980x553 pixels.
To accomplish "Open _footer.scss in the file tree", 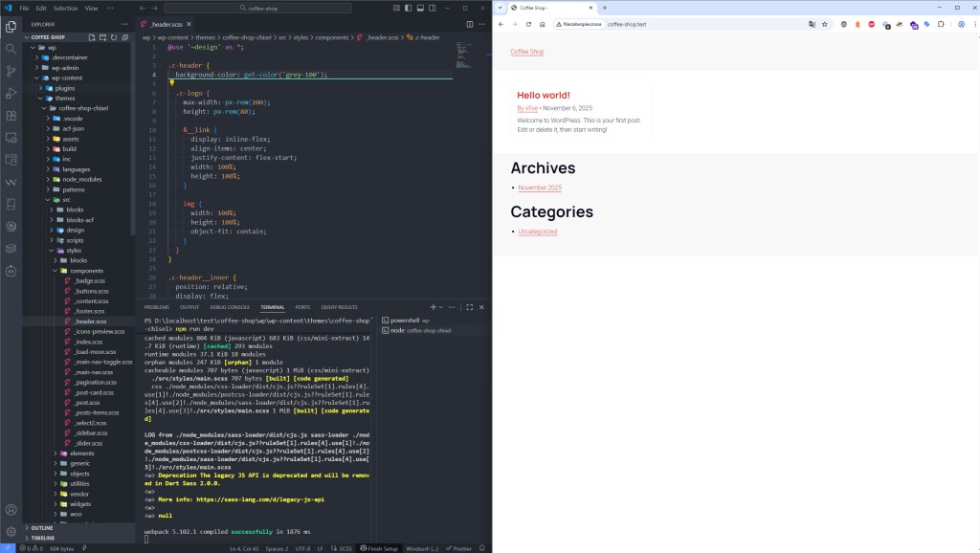I will (x=88, y=311).
